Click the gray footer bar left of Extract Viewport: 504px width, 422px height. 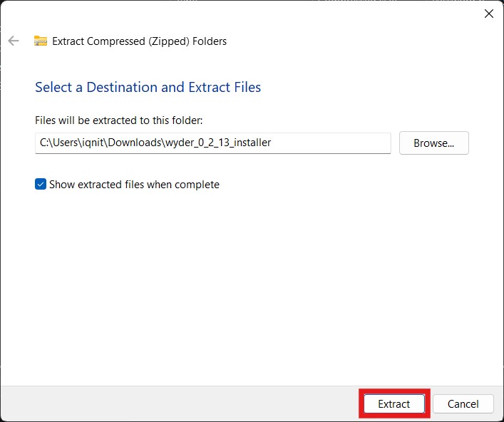(178, 403)
